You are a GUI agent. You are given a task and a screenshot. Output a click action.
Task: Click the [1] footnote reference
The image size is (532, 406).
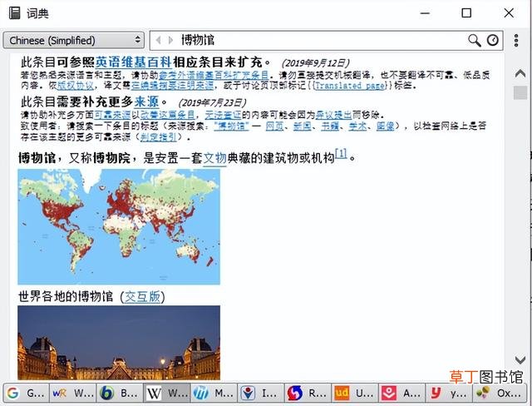coord(341,154)
